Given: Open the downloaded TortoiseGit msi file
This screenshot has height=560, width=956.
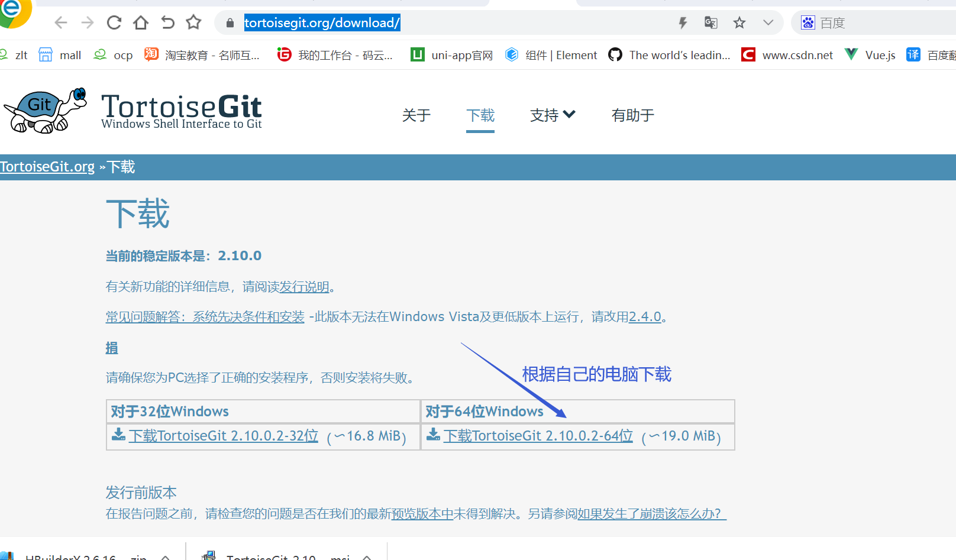Looking at the screenshot, I should pyautogui.click(x=276, y=557).
